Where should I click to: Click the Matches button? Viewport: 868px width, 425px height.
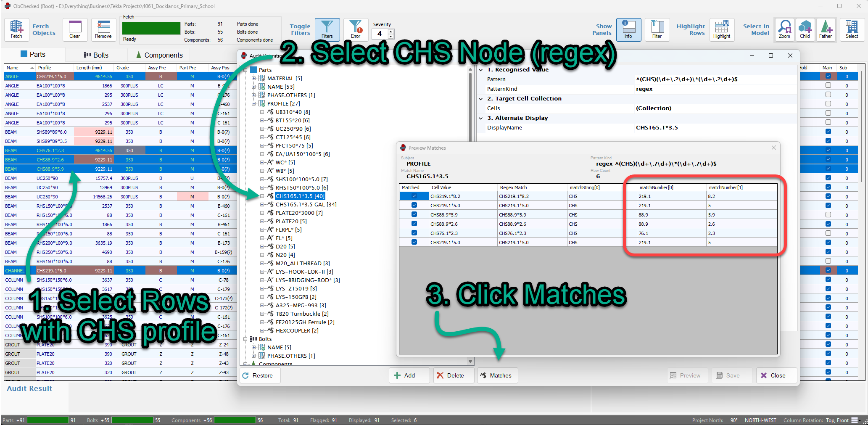(x=497, y=375)
